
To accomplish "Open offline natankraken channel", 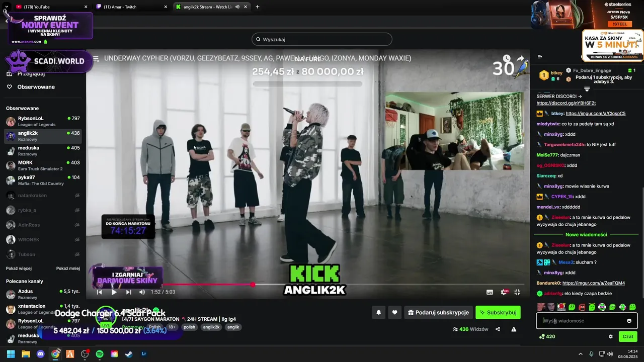I will 43,195.
